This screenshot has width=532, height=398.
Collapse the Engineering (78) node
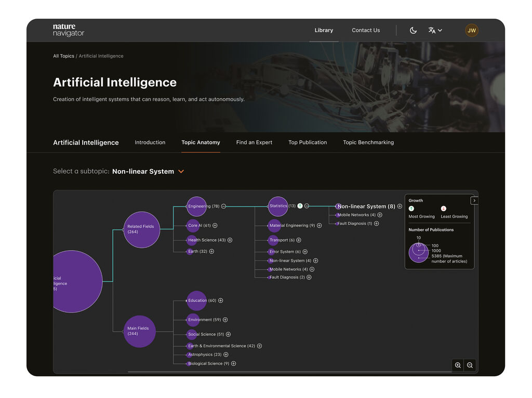pos(223,206)
